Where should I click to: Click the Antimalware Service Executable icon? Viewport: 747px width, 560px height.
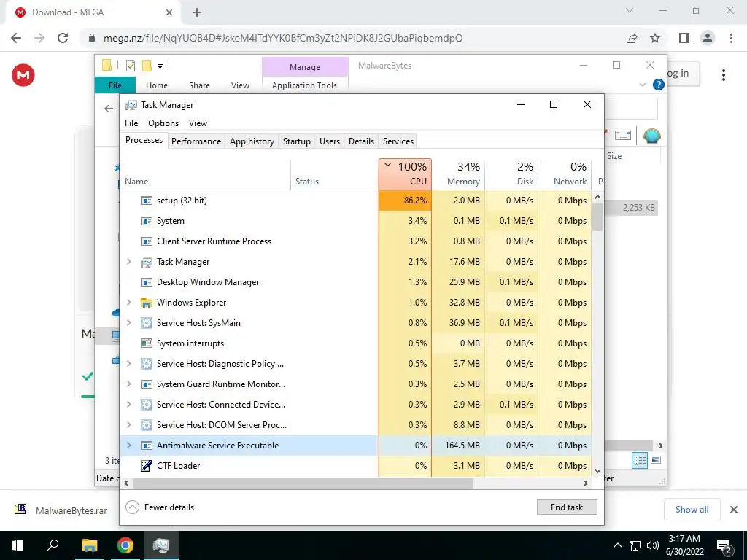click(x=146, y=446)
